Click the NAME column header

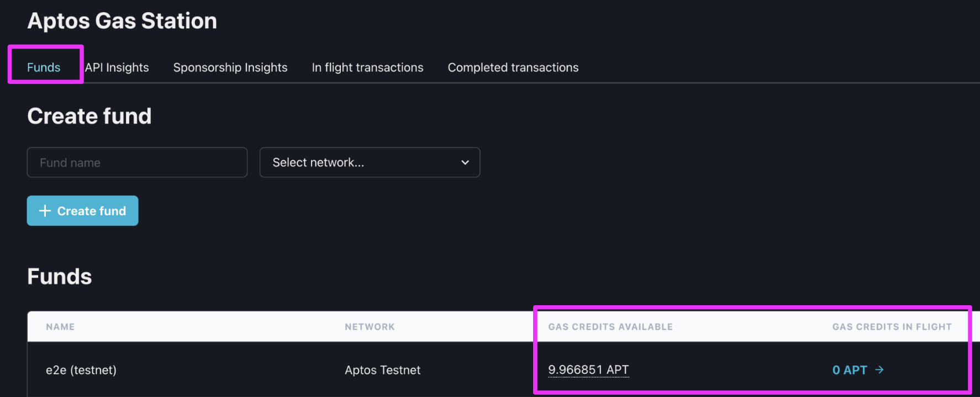[60, 327]
